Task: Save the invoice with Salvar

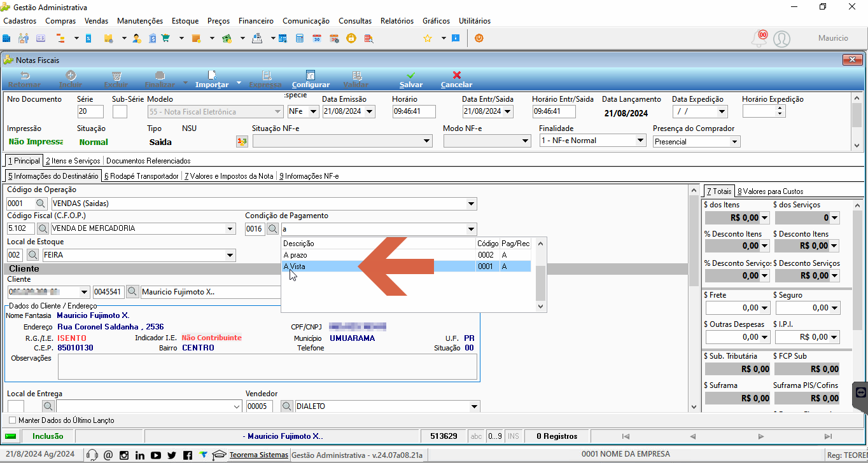Action: coord(411,79)
